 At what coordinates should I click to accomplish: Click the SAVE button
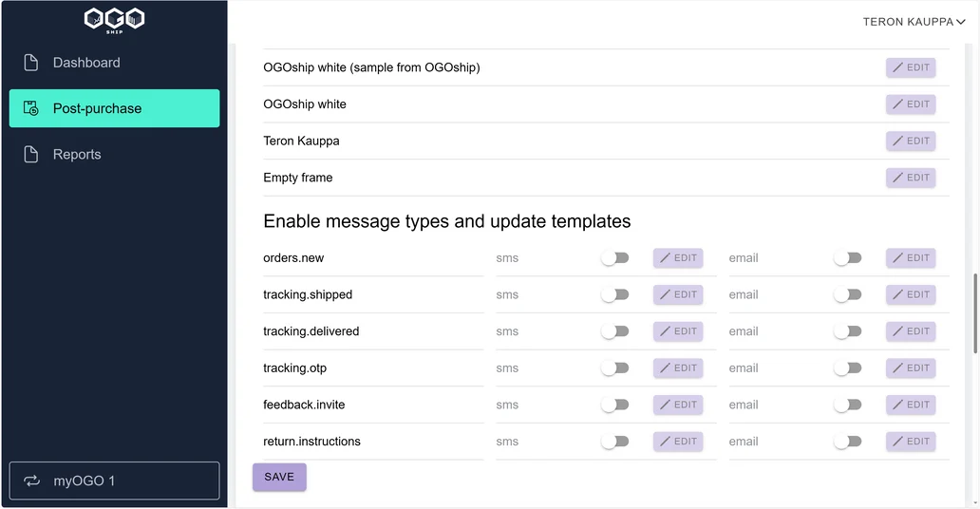tap(279, 477)
